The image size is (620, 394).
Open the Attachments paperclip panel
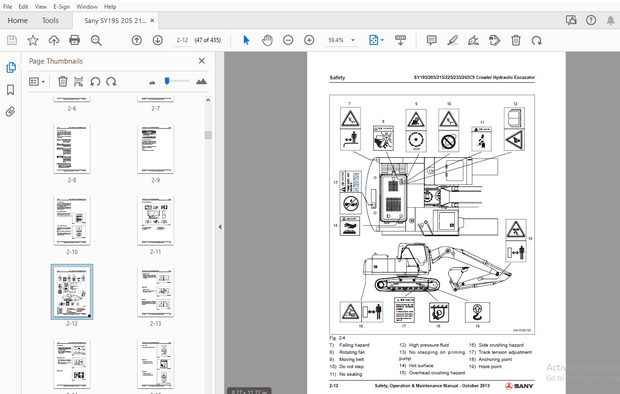tap(11, 112)
